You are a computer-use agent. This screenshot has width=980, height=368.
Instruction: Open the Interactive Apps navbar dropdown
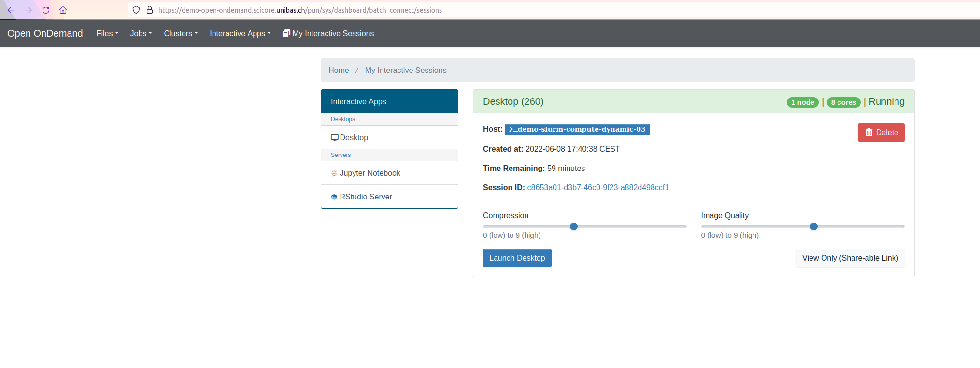tap(240, 34)
